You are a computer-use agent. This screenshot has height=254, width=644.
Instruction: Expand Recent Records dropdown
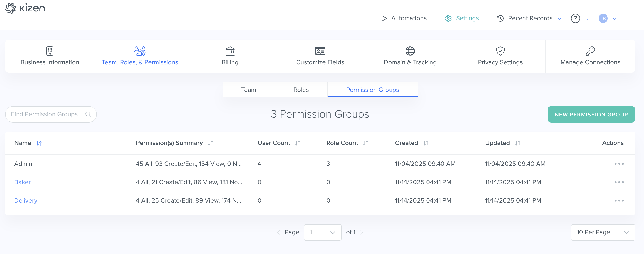pyautogui.click(x=559, y=19)
